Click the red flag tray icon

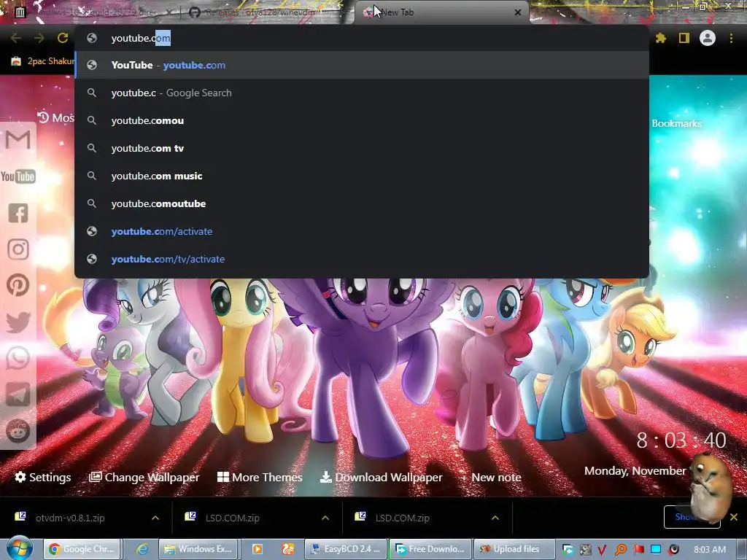click(639, 549)
